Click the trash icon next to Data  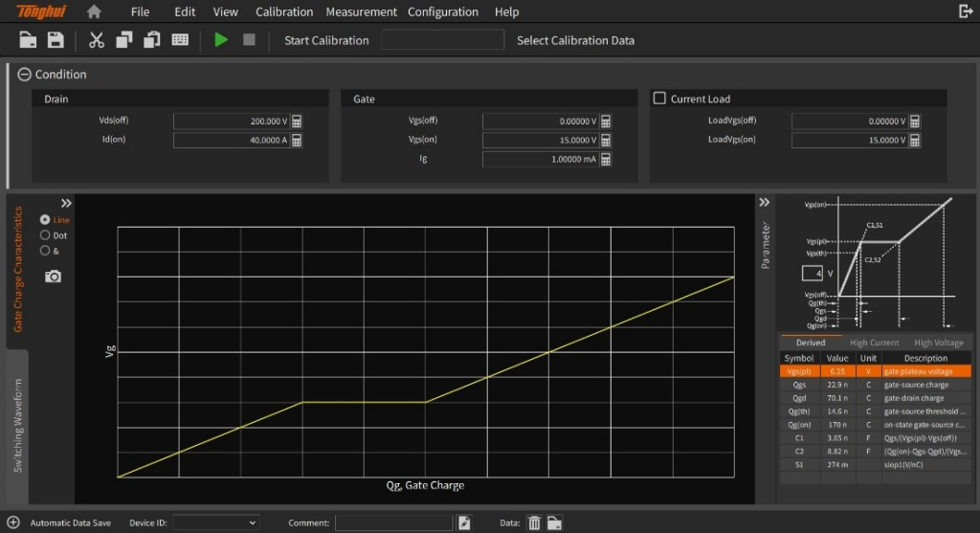click(x=534, y=522)
